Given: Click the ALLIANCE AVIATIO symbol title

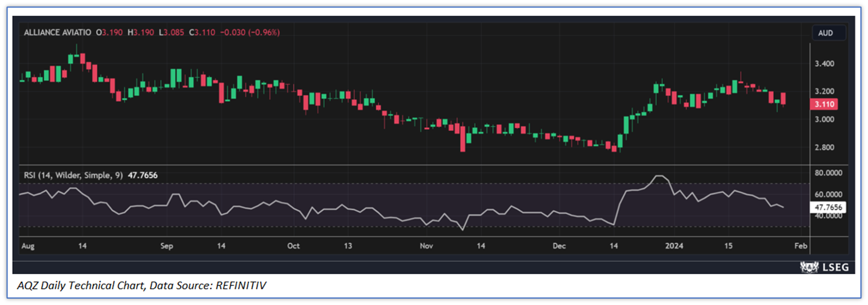Looking at the screenshot, I should pyautogui.click(x=57, y=33).
